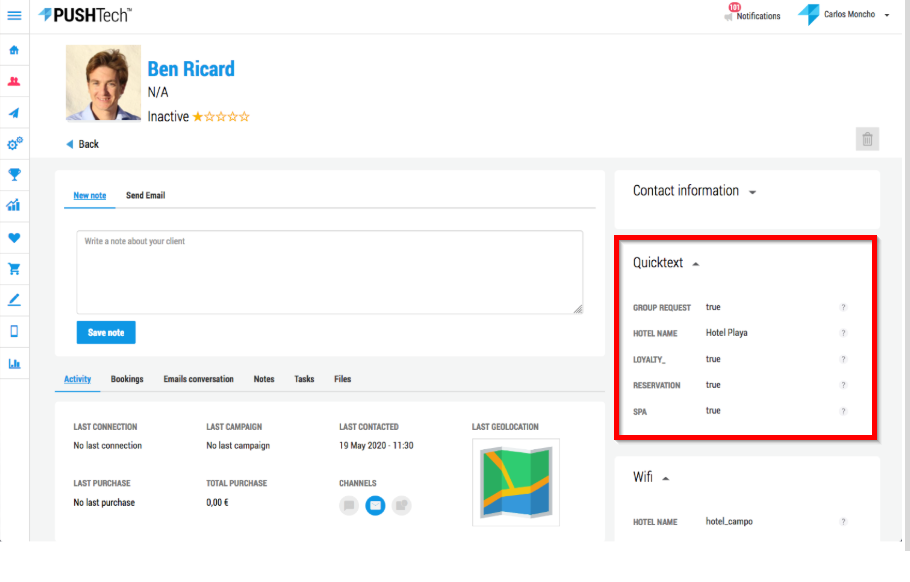Select the heart loyalty icon
This screenshot has height=582, width=910.
(x=14, y=237)
